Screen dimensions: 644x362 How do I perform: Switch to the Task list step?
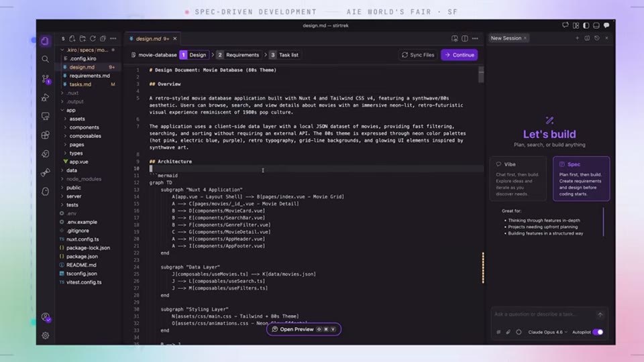coord(284,55)
